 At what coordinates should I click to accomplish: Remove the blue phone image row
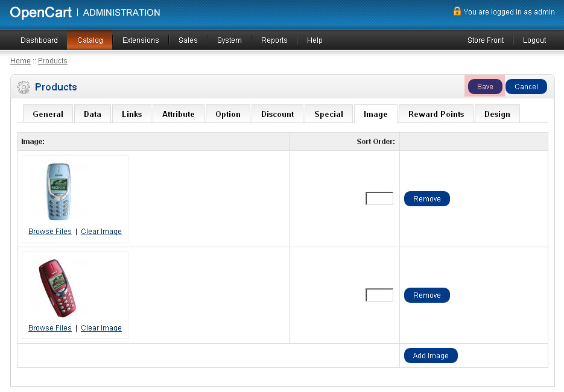[x=426, y=199]
